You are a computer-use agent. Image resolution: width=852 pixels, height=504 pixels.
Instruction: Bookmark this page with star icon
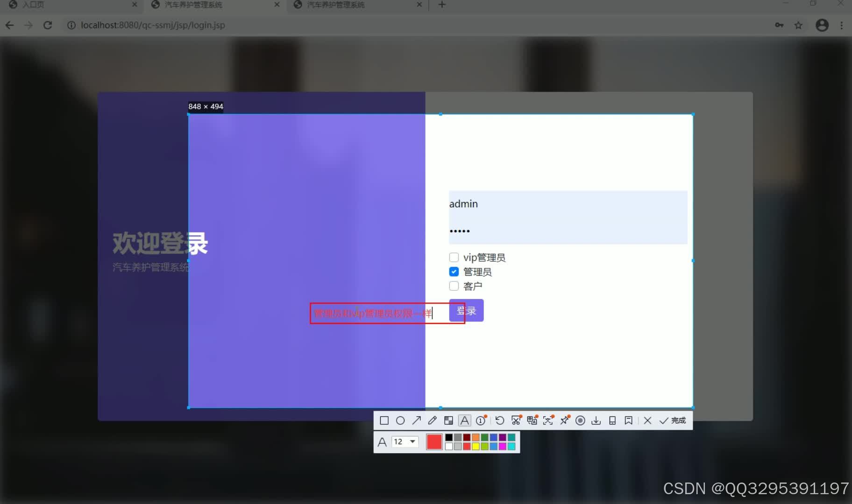click(x=798, y=25)
